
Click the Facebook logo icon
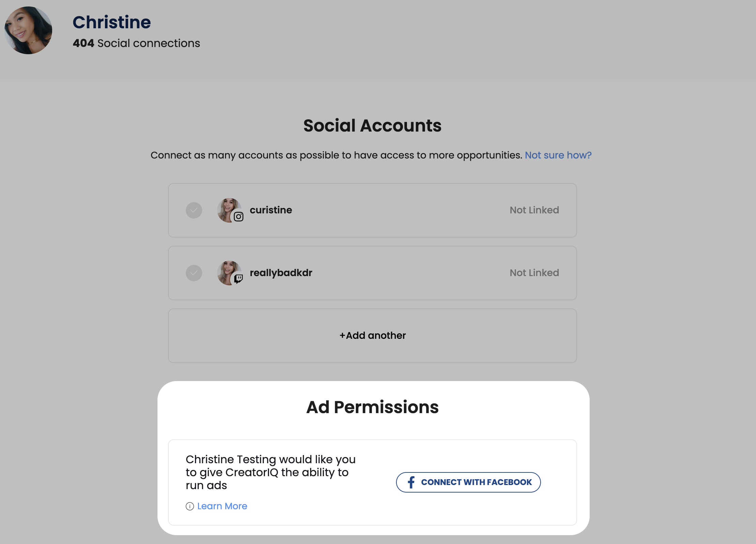411,482
